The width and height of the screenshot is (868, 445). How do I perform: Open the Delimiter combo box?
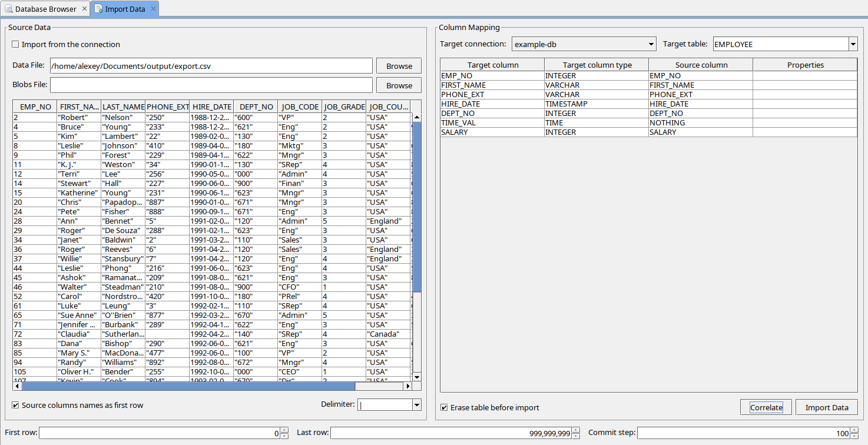coord(416,404)
